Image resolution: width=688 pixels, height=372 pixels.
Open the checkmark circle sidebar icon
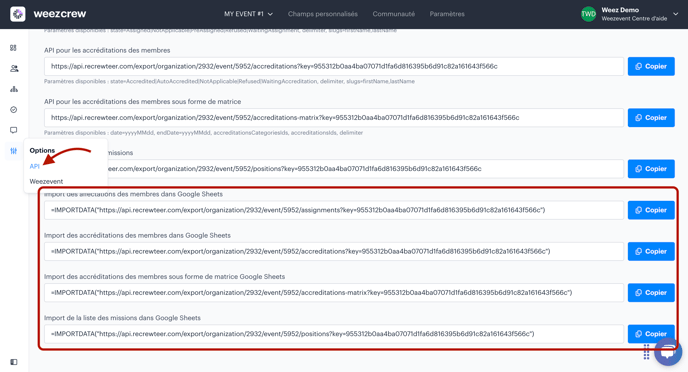tap(14, 110)
